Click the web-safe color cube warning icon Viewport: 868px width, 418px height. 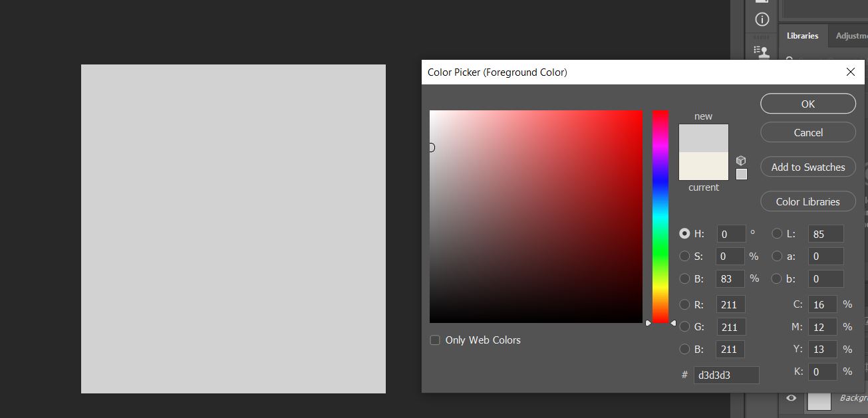[741, 161]
